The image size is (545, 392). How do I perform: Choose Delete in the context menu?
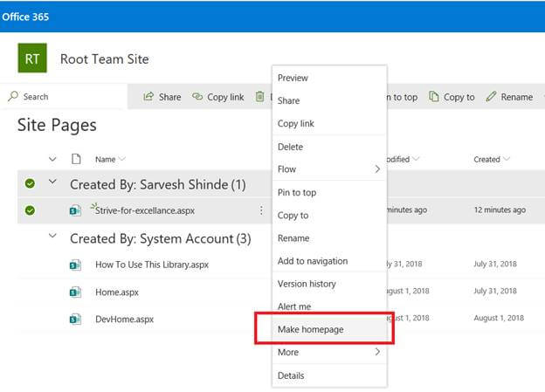[x=329, y=147]
